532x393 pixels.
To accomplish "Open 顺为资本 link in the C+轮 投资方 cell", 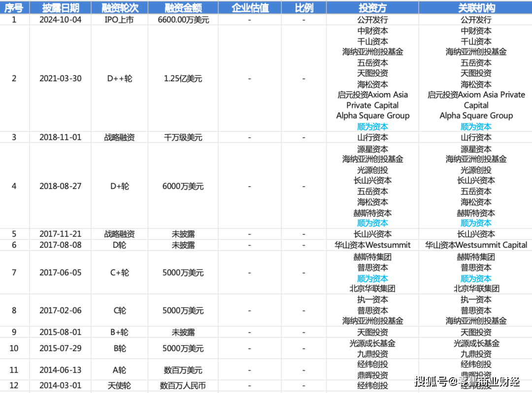I will 372,279.
